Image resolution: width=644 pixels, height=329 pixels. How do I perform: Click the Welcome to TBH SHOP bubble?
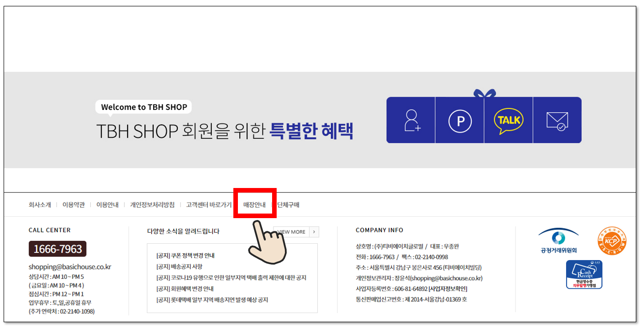coord(144,107)
